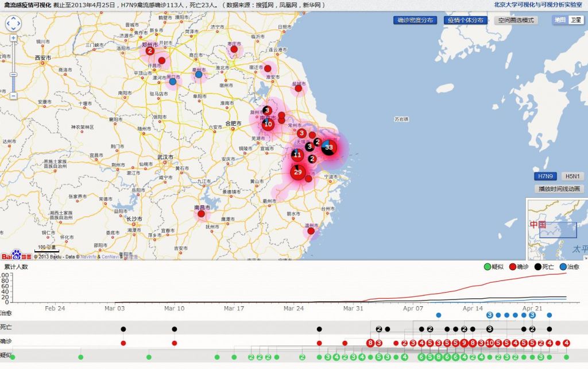Viewport: 588px width, 369px height.
Task: Pan map up with the top arrow
Action: 13,18
